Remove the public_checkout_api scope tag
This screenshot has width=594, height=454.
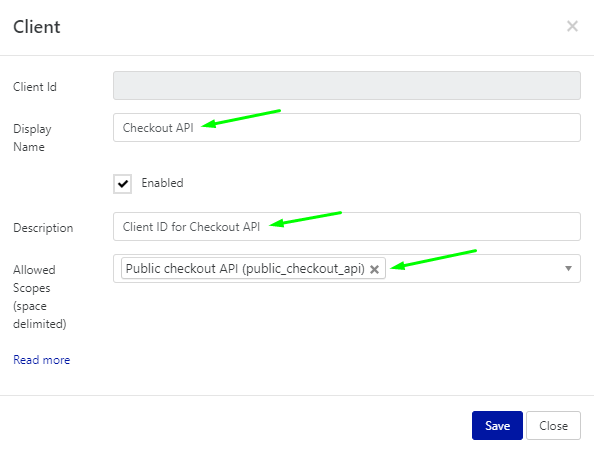pos(374,269)
